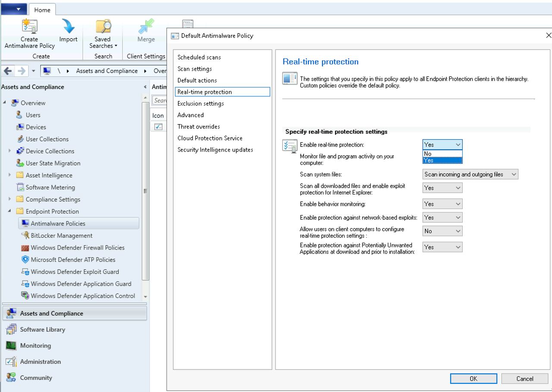Screen dimensions: 552x392
Task: Click the Import arrow icon
Action: coord(68,26)
